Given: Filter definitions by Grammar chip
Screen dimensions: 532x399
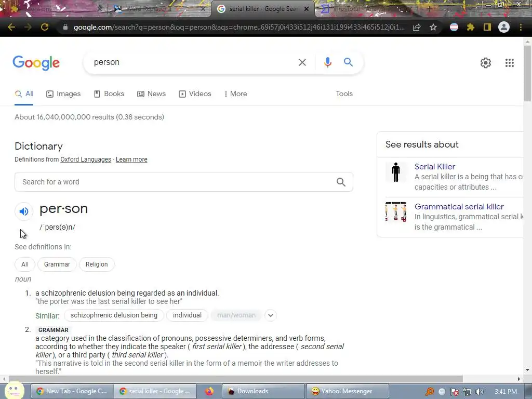Looking at the screenshot, I should (57, 264).
